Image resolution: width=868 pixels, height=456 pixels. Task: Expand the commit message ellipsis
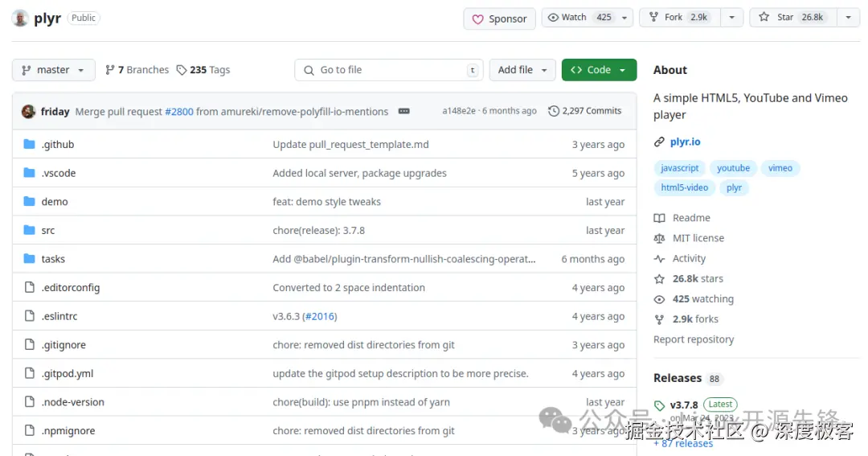point(404,111)
